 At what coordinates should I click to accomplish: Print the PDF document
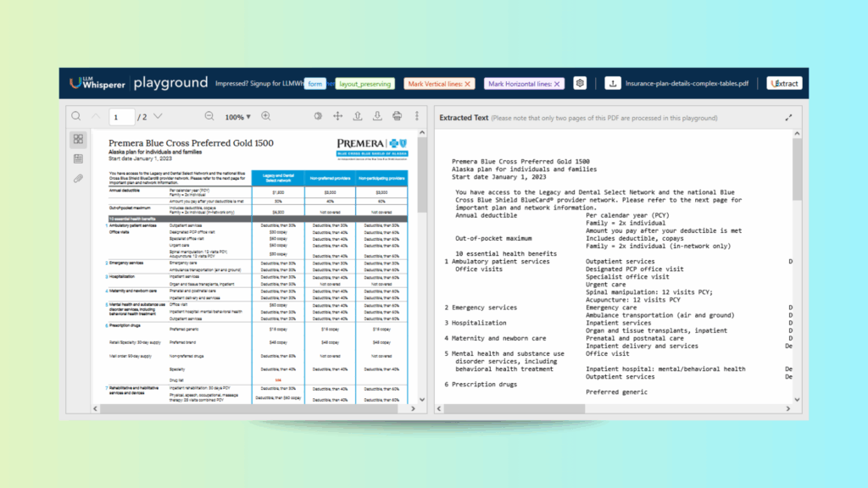(x=397, y=116)
